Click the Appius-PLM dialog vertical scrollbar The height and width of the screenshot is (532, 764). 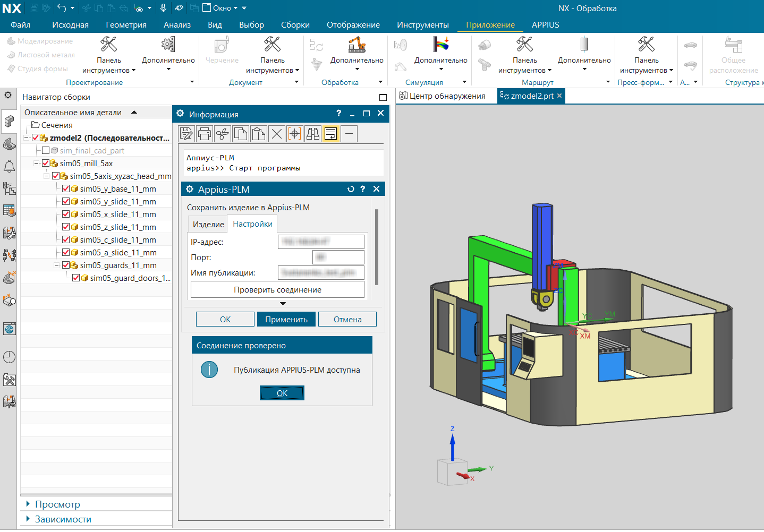(377, 247)
